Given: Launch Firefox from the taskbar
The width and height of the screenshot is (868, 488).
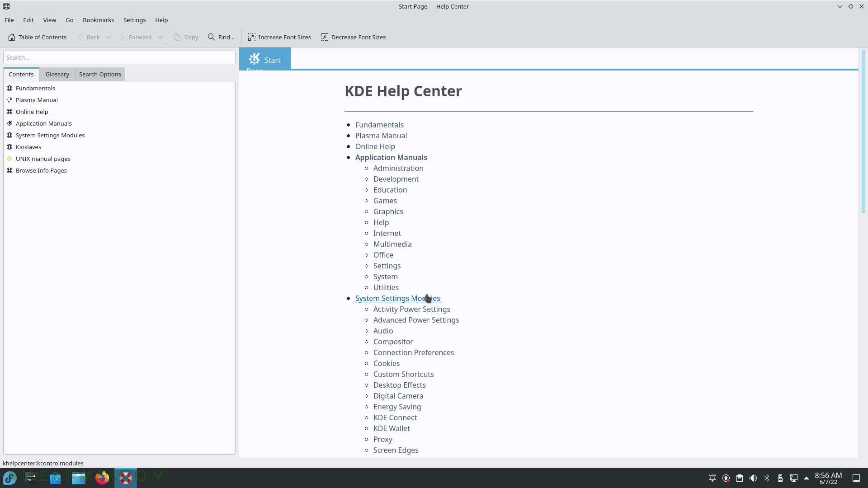Looking at the screenshot, I should [102, 478].
